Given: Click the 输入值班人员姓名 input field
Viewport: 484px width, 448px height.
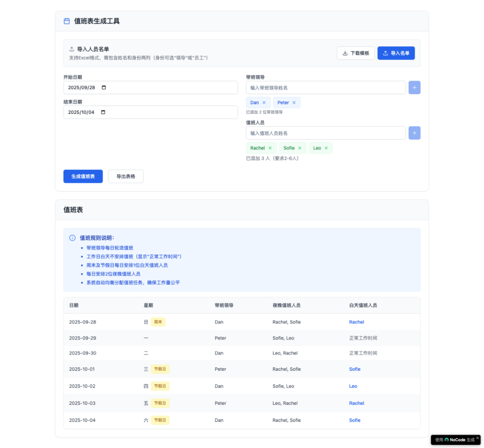Looking at the screenshot, I should pos(326,133).
